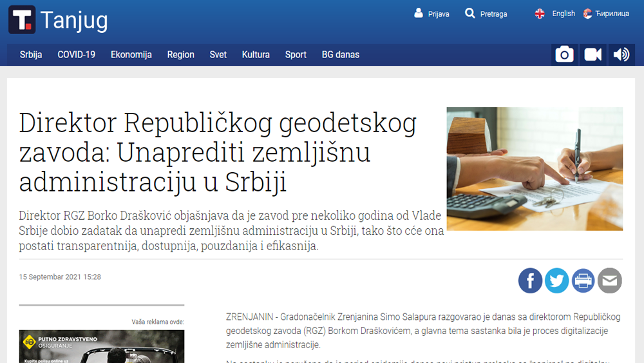Print the article via printer icon

pyautogui.click(x=583, y=280)
